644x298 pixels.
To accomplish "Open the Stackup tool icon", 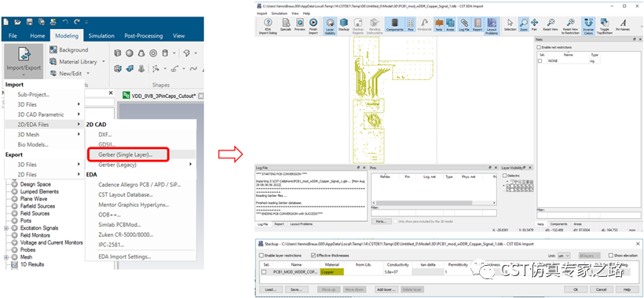I will click(x=343, y=24).
